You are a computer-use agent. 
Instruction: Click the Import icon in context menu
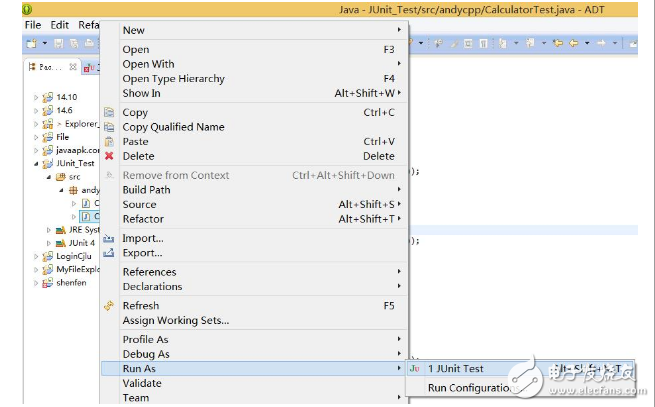coord(109,239)
